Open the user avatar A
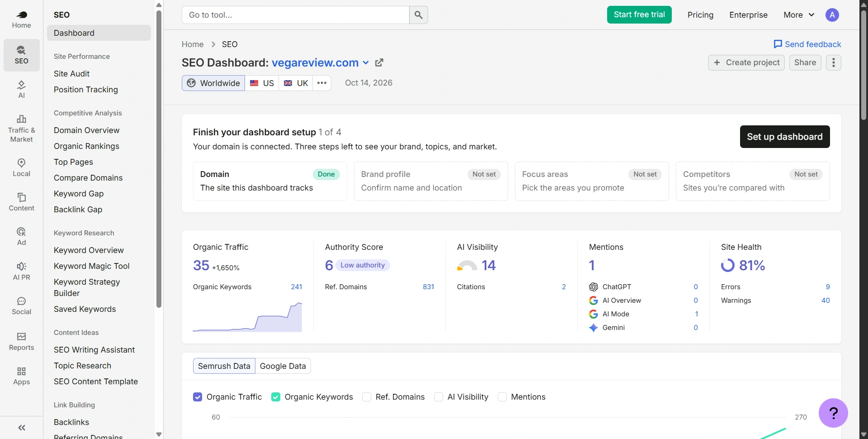 pos(832,15)
